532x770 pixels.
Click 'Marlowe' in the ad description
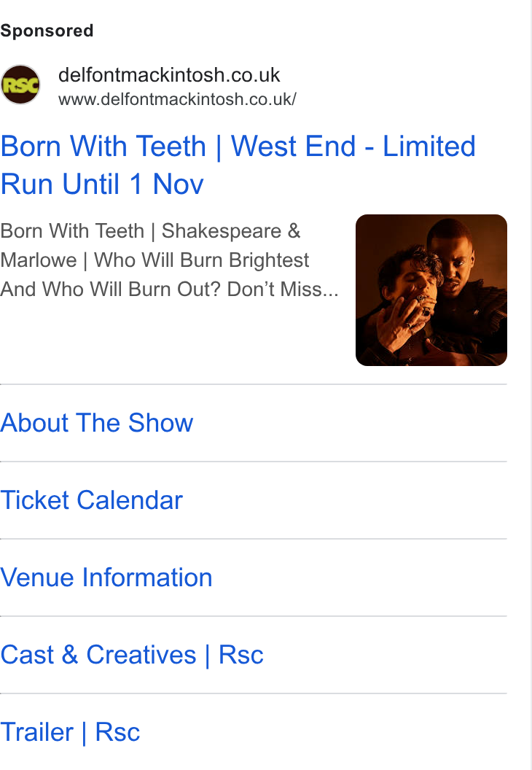click(x=39, y=260)
